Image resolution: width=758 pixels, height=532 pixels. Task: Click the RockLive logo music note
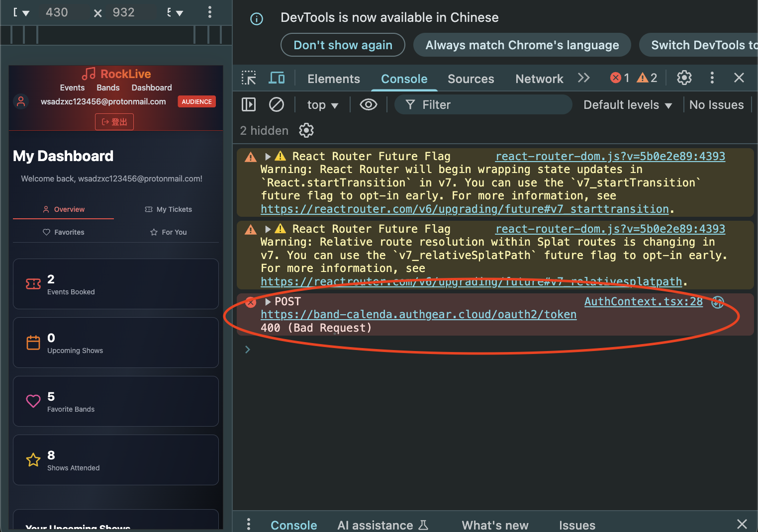[x=89, y=74]
